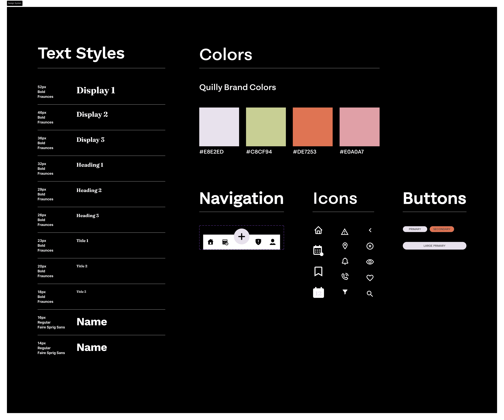Click the SECONDARY button
This screenshot has height=420, width=504.
pyautogui.click(x=442, y=229)
